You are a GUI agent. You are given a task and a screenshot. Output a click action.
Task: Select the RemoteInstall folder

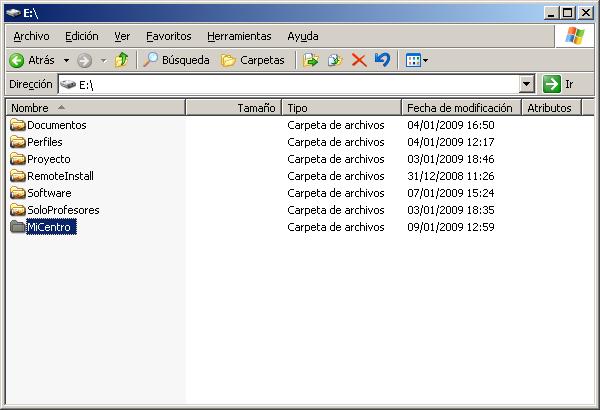click(60, 176)
